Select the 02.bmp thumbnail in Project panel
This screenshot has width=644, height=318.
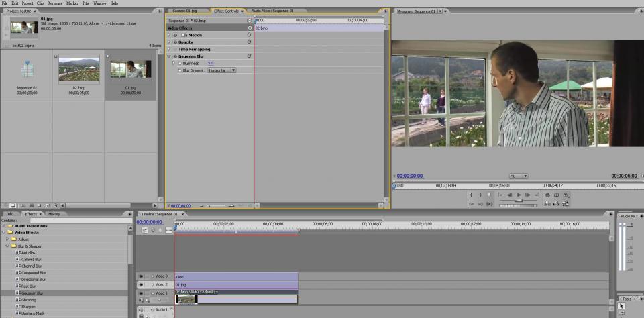tap(78, 69)
